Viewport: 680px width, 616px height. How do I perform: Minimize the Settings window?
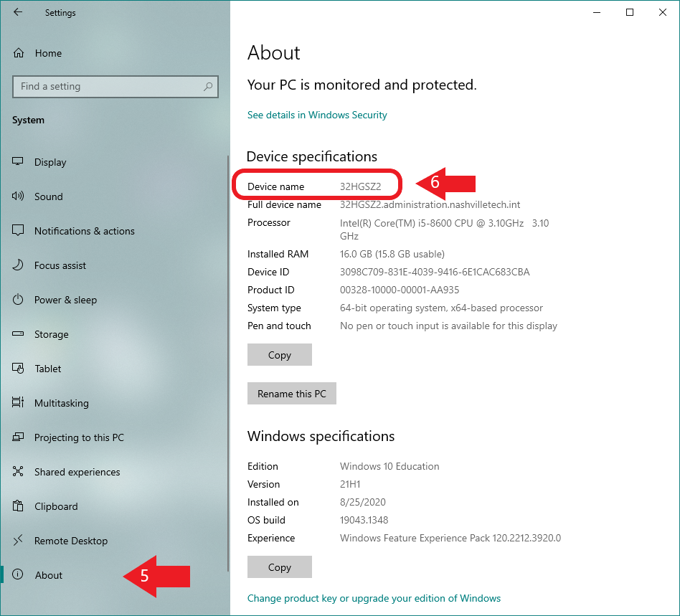coord(597,12)
